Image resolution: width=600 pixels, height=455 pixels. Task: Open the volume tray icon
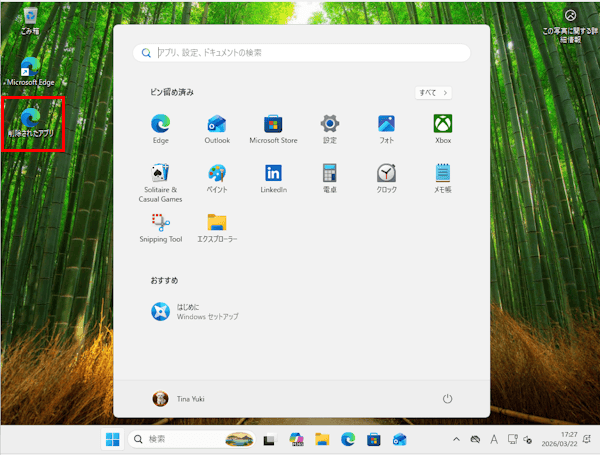pyautogui.click(x=528, y=440)
